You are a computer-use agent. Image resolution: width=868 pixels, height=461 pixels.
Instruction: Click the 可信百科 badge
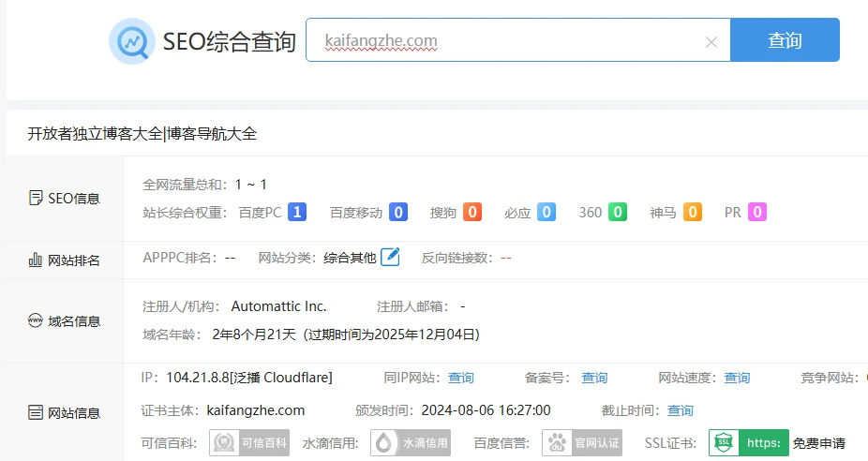[249, 443]
